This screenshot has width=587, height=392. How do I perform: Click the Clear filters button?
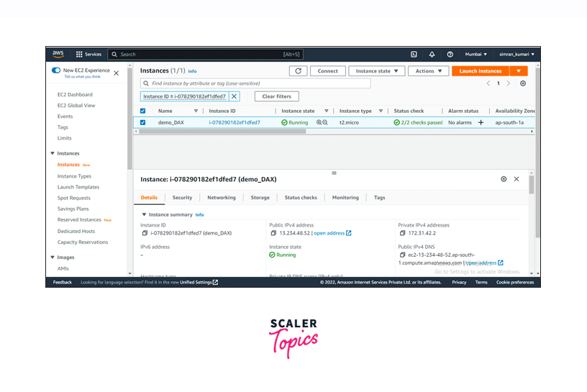(x=276, y=96)
